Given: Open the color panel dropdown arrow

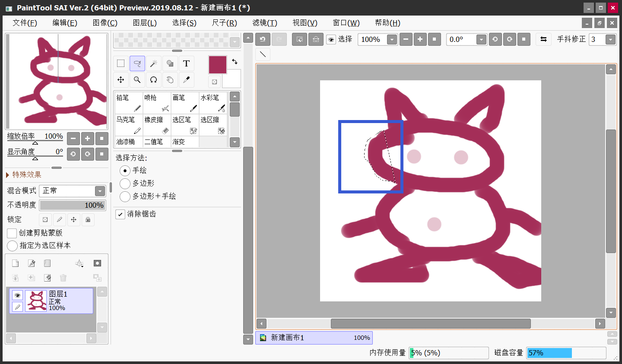Looking at the screenshot, I should [235, 42].
